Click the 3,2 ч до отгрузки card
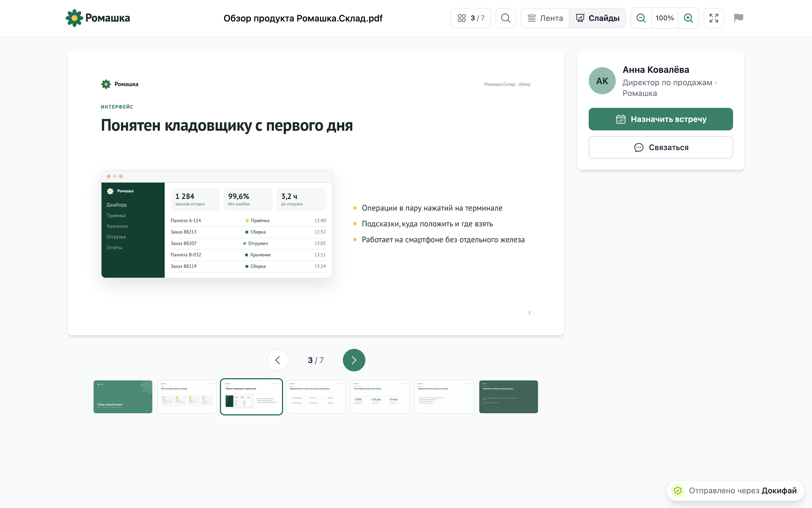The height and width of the screenshot is (508, 812). point(301,200)
